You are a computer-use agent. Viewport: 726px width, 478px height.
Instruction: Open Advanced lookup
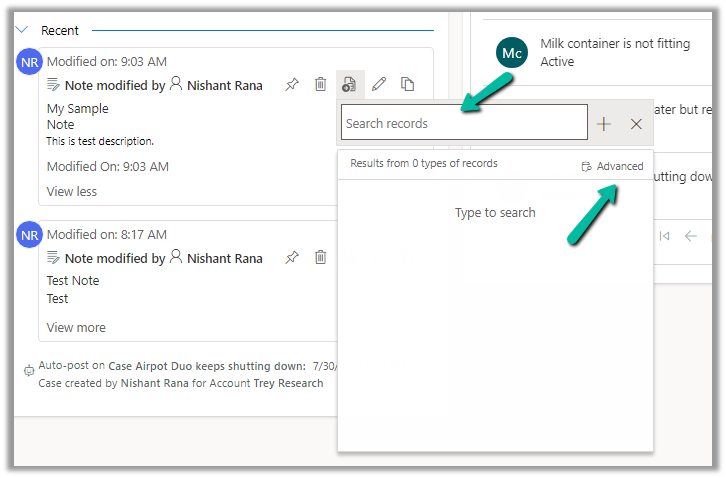tap(613, 166)
